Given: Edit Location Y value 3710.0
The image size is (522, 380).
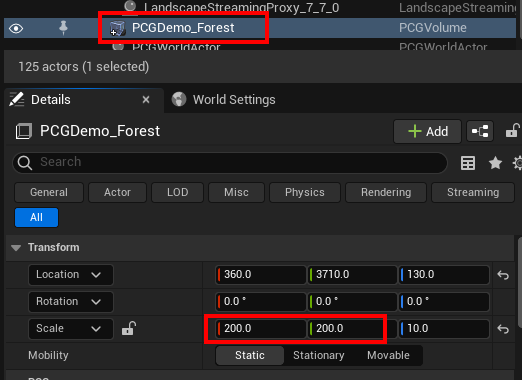Looking at the screenshot, I should click(x=352, y=275).
